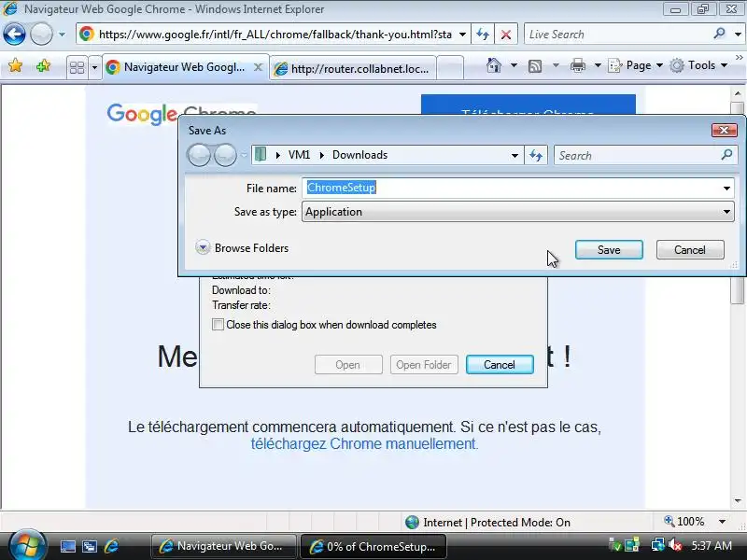Click the Save As Search field
Screen dimensions: 747x560
point(638,155)
